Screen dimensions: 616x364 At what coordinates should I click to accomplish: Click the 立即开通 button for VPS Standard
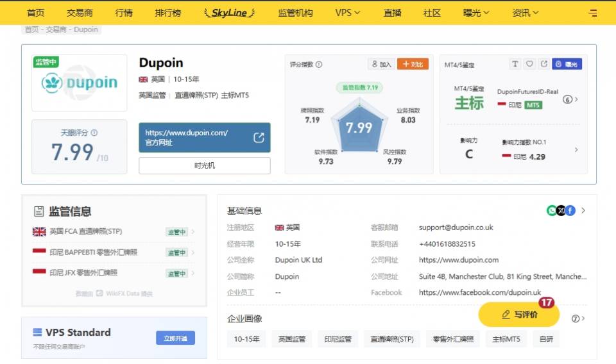[x=175, y=338]
